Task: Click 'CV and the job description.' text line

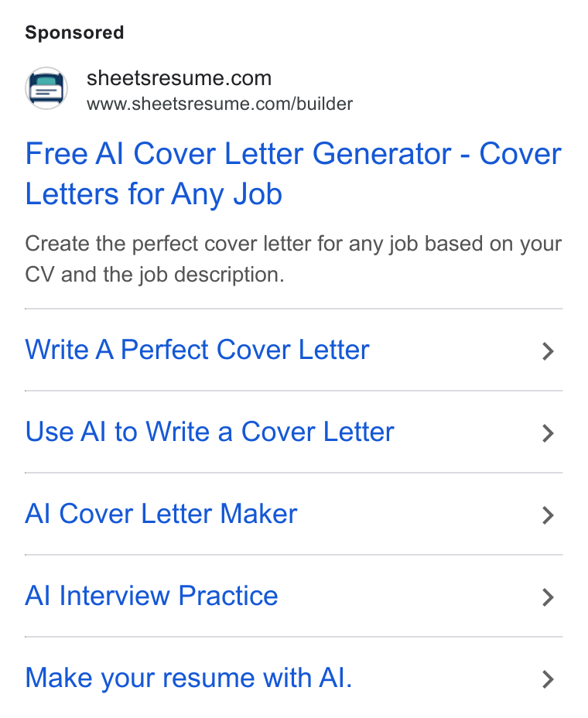Action: point(155,275)
